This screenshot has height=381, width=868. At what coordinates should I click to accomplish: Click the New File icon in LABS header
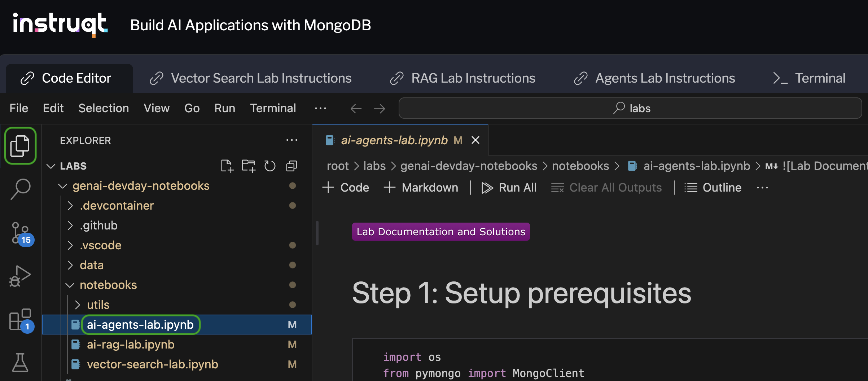[x=227, y=166]
